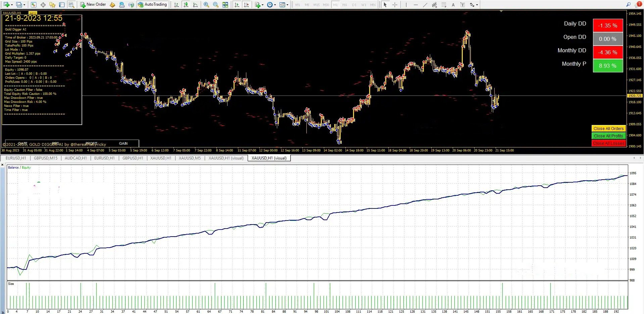
Task: Switch to M15 timeframe
Action: [x=316, y=5]
